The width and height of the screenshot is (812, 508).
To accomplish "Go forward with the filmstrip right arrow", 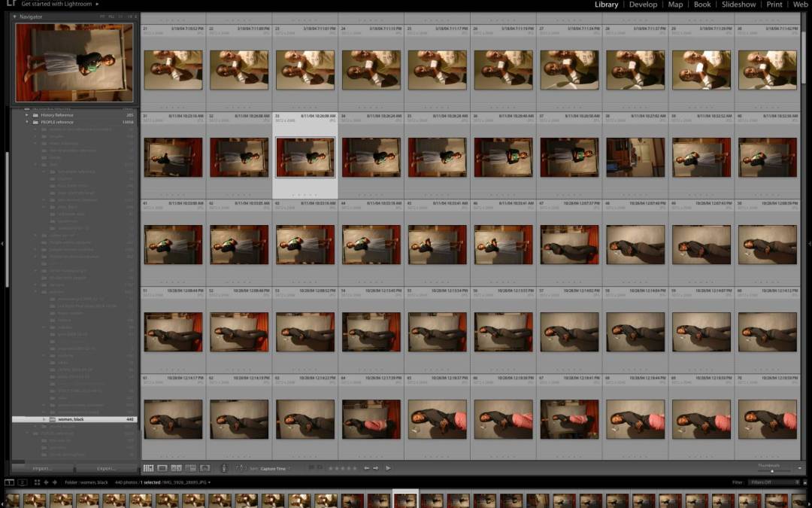I will click(54, 482).
